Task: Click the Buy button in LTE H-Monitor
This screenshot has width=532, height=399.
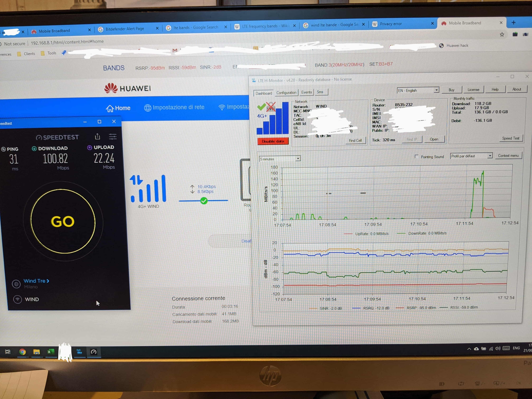Action: 451,90
